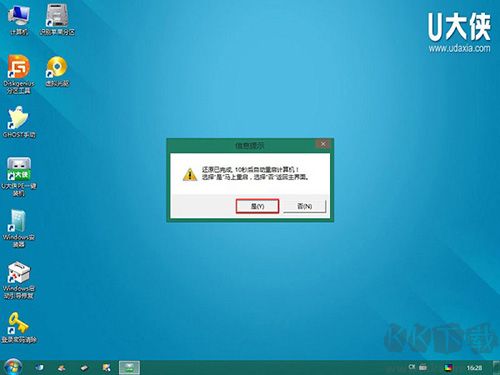Click the keyboard tray icon near CK

tap(423, 367)
